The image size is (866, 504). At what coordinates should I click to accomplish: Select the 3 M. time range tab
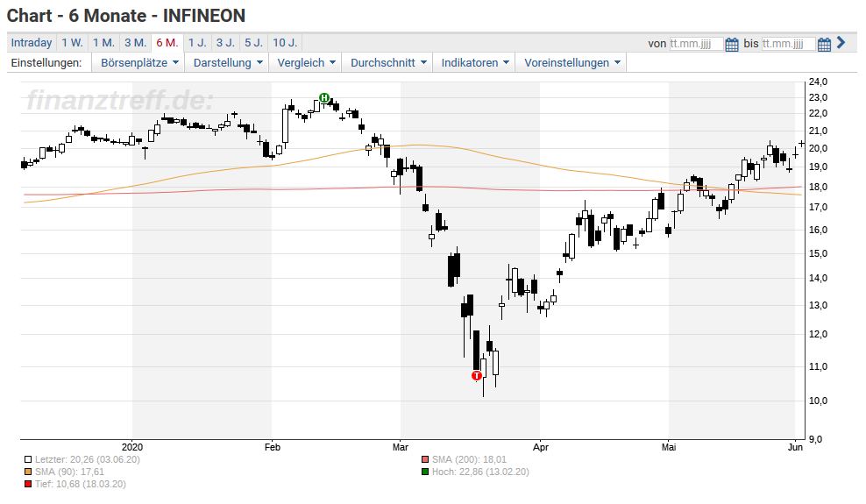pyautogui.click(x=135, y=43)
